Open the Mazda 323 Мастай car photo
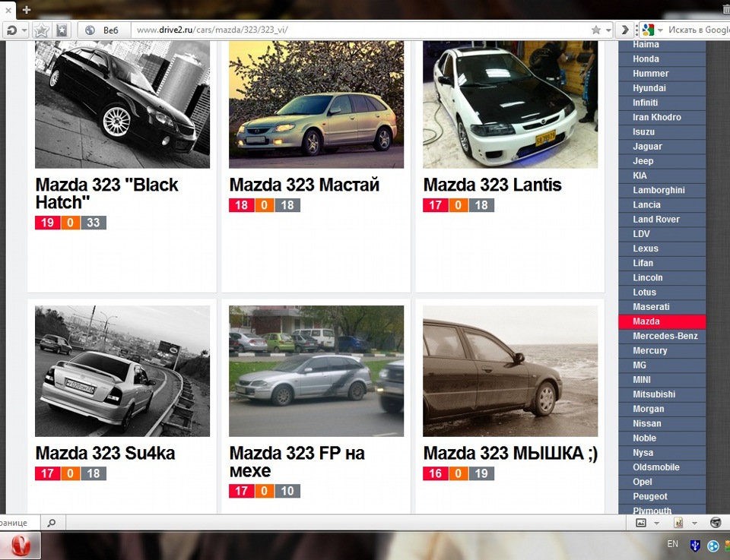Screen dimensions: 730x560 (316, 104)
